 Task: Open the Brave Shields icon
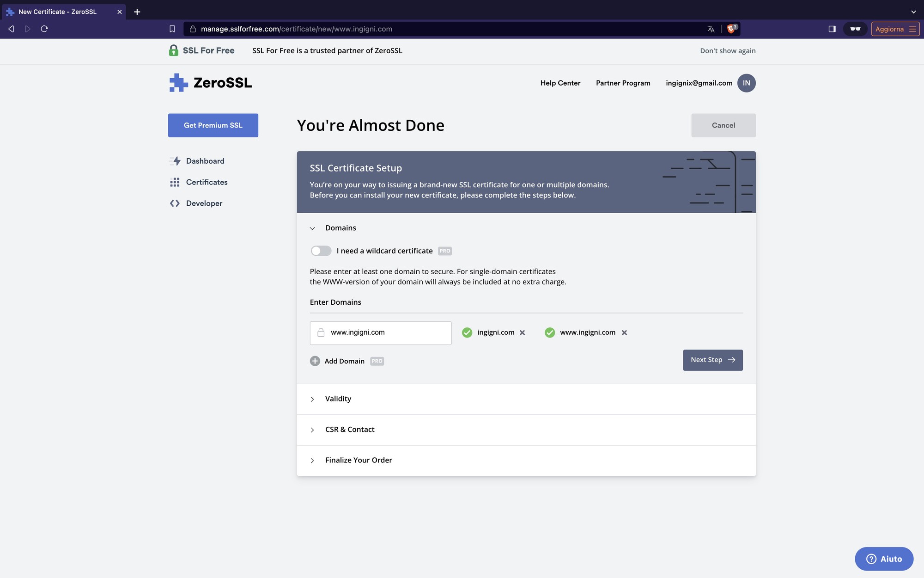(732, 29)
